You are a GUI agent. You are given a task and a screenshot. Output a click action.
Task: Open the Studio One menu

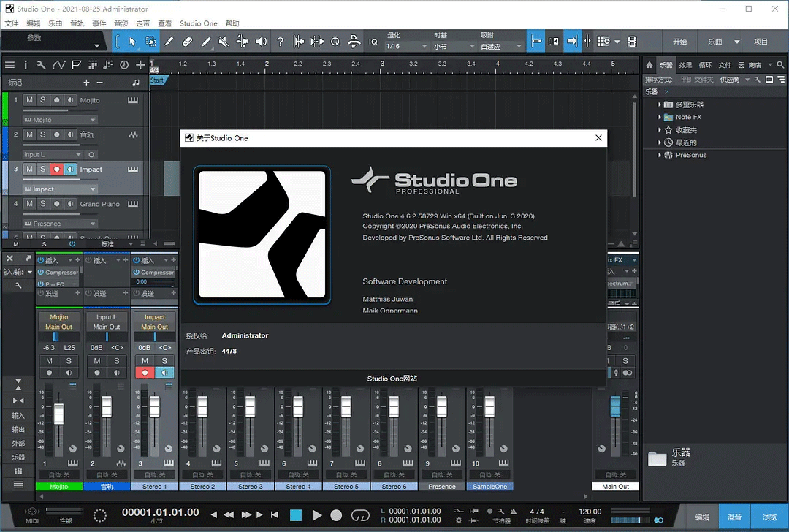pyautogui.click(x=198, y=23)
